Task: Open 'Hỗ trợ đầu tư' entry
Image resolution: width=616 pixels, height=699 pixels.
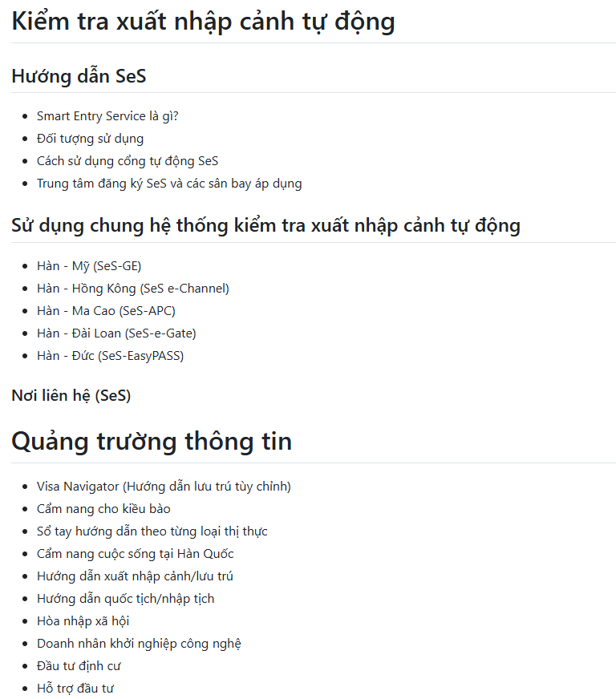Action: click(x=75, y=689)
